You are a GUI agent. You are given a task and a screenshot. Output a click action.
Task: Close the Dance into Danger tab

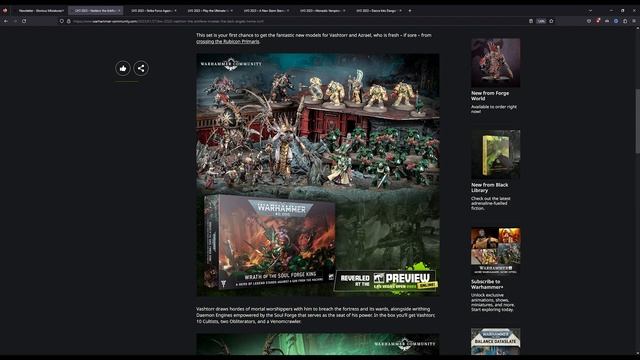400,11
